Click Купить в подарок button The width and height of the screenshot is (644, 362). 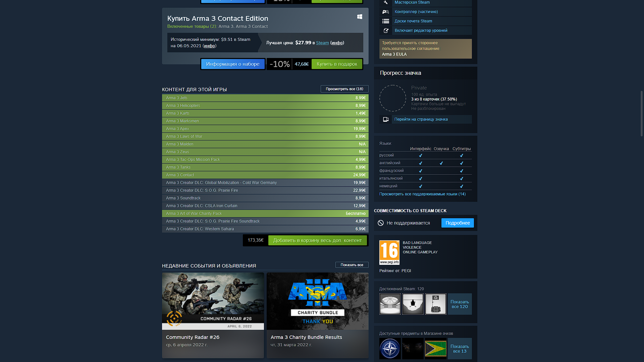coord(337,64)
